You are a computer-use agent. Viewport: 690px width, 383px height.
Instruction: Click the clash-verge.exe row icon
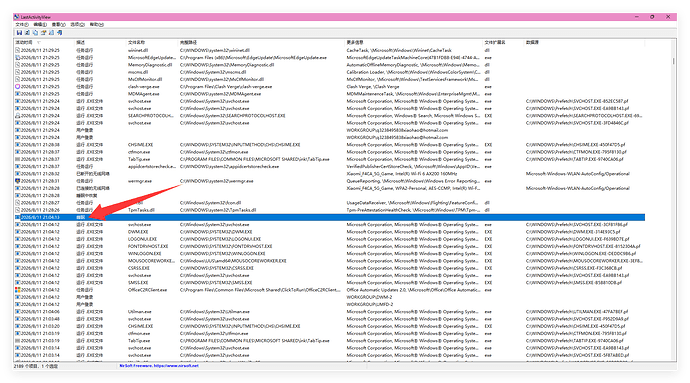pyautogui.click(x=18, y=87)
